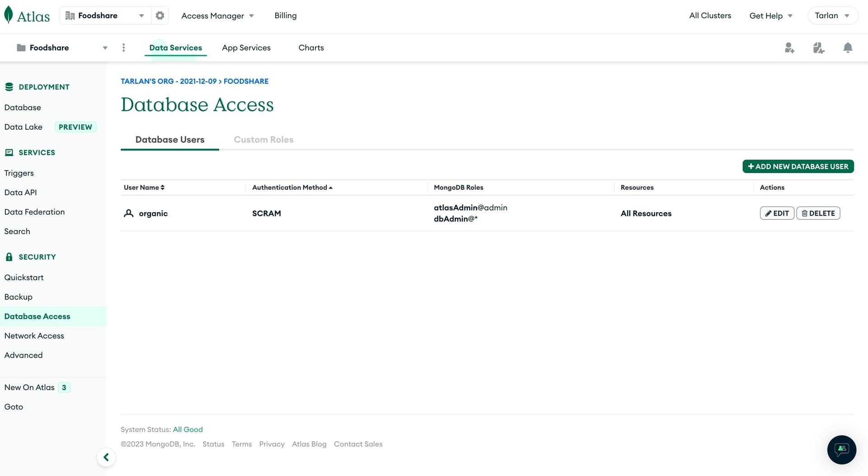The height and width of the screenshot is (476, 868).
Task: Click the invite user icon
Action: click(789, 48)
